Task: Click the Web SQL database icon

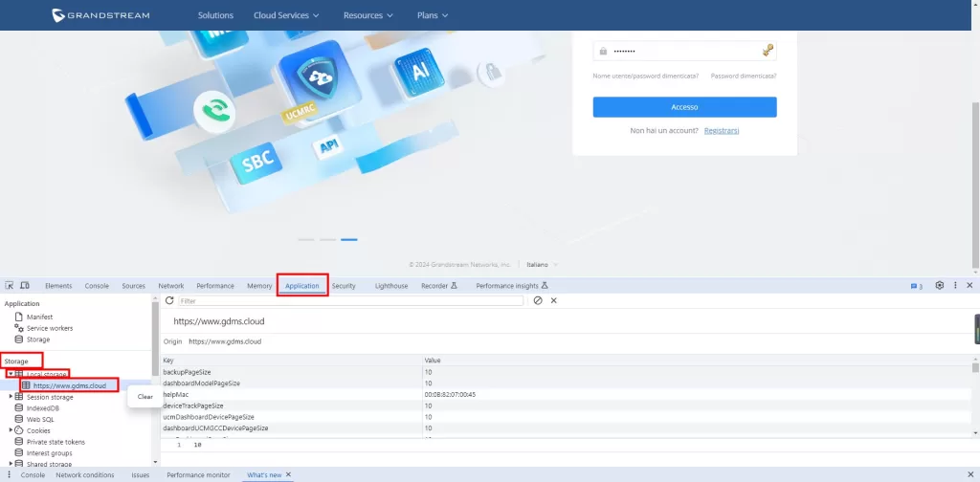Action: point(19,419)
